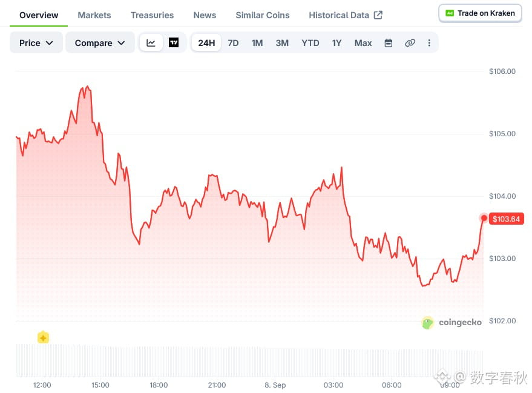Click the yellow sparkle marker below chart
The width and height of the screenshot is (532, 393).
(43, 337)
